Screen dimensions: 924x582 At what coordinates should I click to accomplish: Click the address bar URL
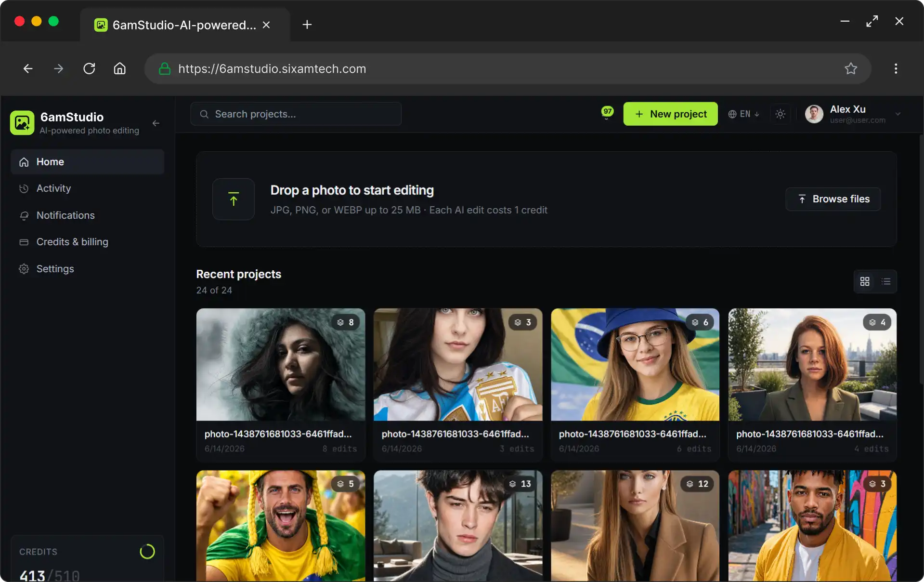272,69
